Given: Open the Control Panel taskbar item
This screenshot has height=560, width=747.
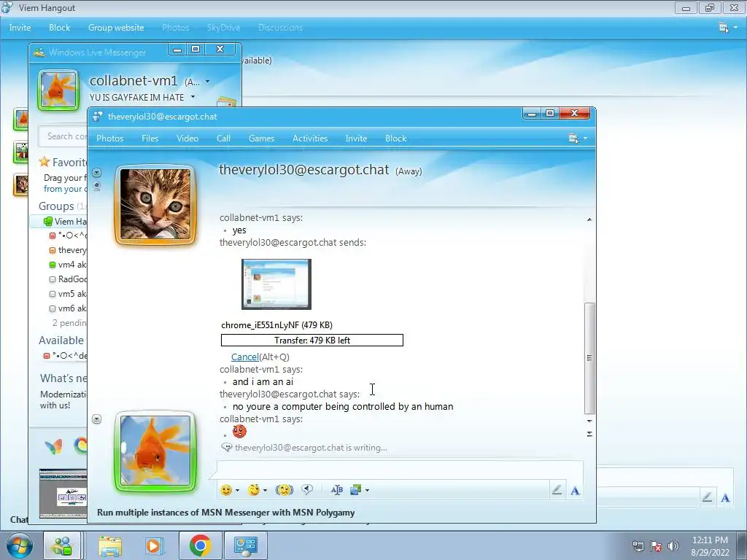Looking at the screenshot, I should pyautogui.click(x=246, y=545).
